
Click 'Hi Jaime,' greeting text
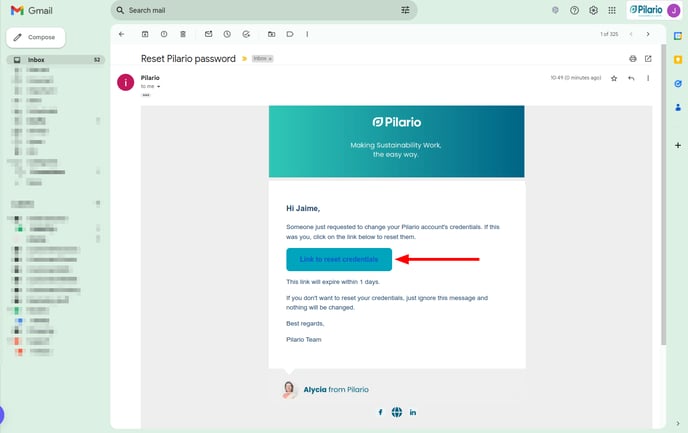coord(303,208)
